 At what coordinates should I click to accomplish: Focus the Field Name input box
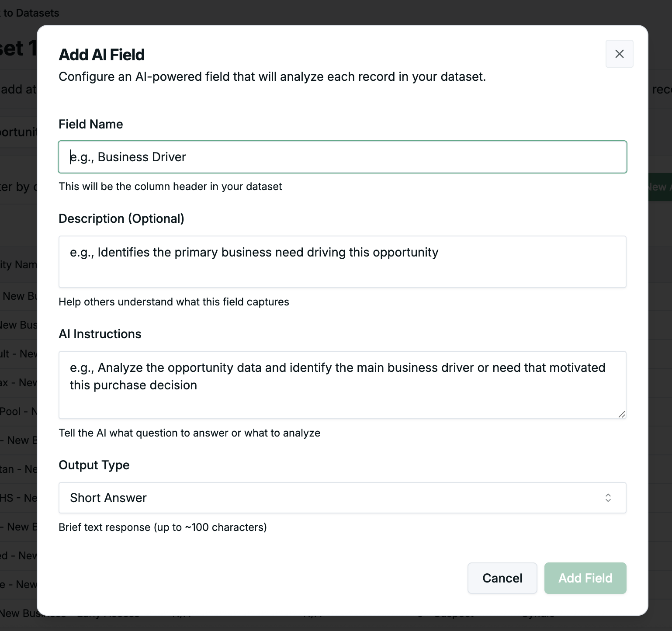tap(343, 157)
